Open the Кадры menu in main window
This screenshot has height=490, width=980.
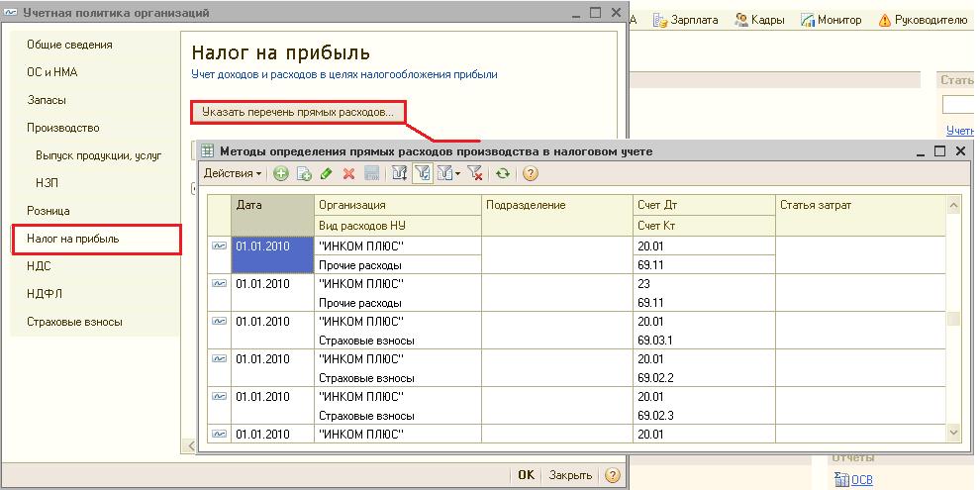pyautogui.click(x=759, y=20)
